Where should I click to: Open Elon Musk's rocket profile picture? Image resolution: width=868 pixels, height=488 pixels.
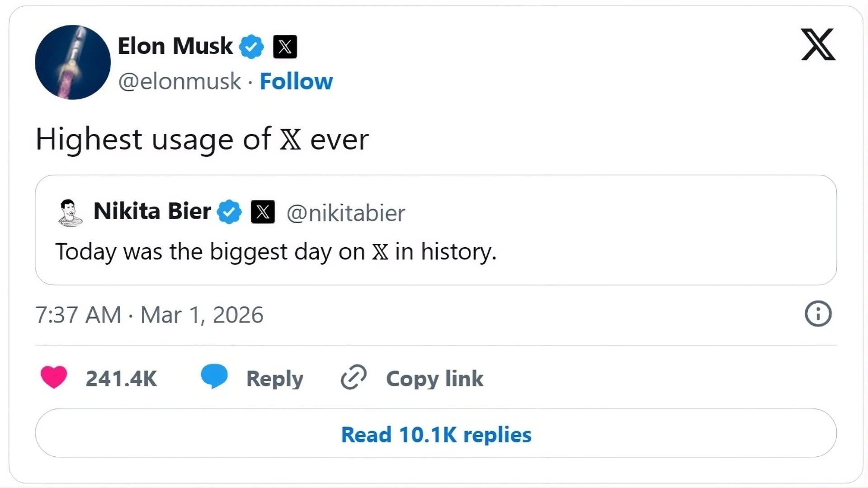73,62
